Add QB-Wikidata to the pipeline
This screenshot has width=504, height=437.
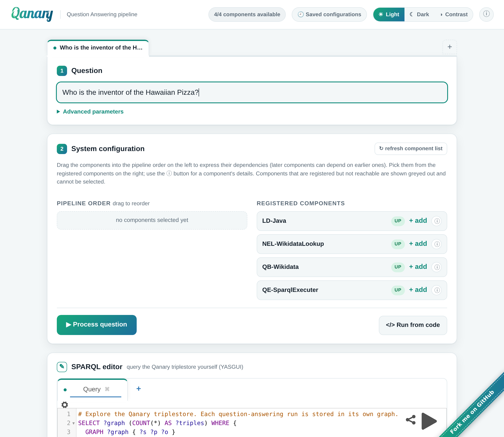(x=418, y=267)
